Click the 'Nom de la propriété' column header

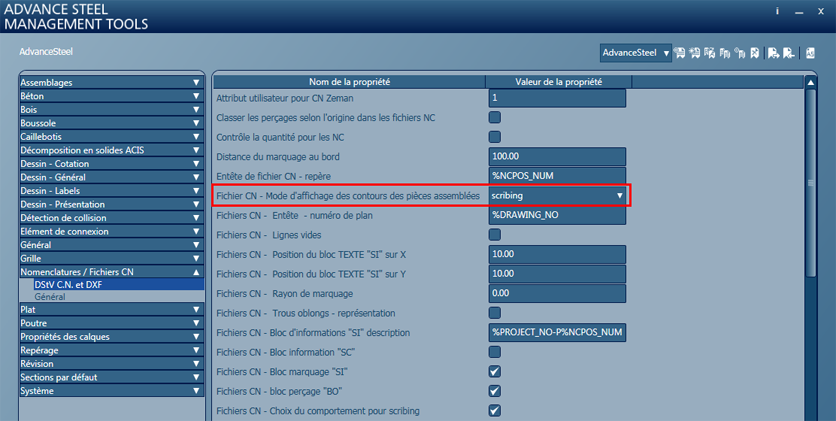coord(349,82)
